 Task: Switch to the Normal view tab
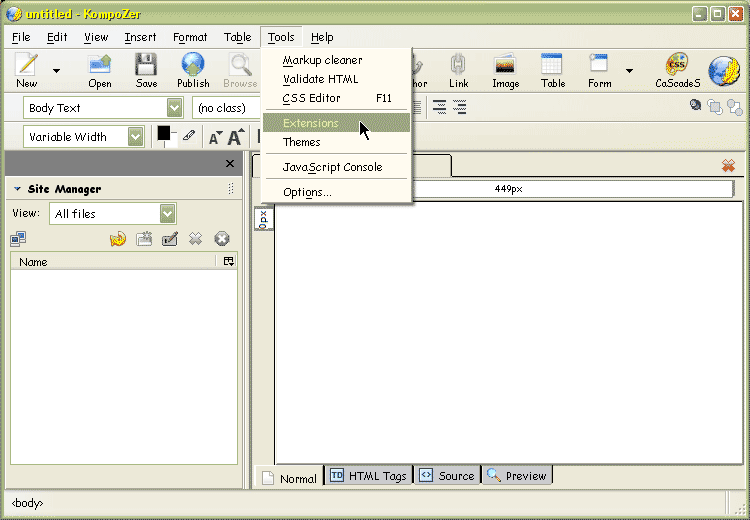click(288, 477)
